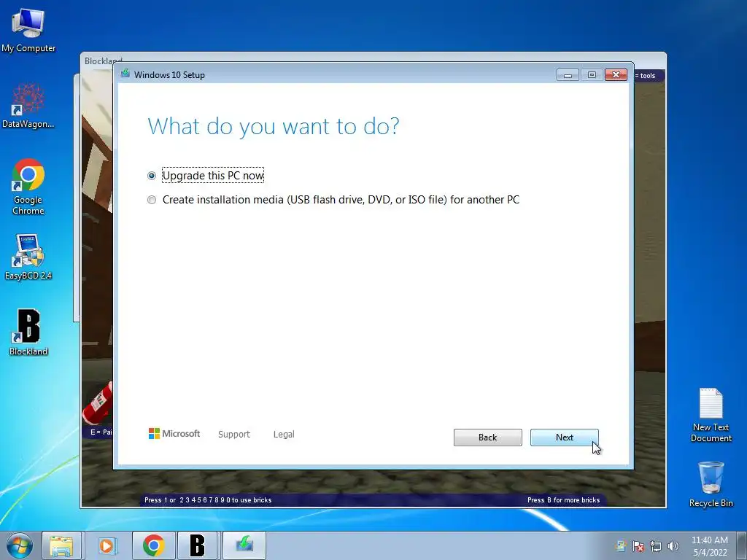Open Windows Explorer from the taskbar
This screenshot has height=560, width=747.
point(62,545)
